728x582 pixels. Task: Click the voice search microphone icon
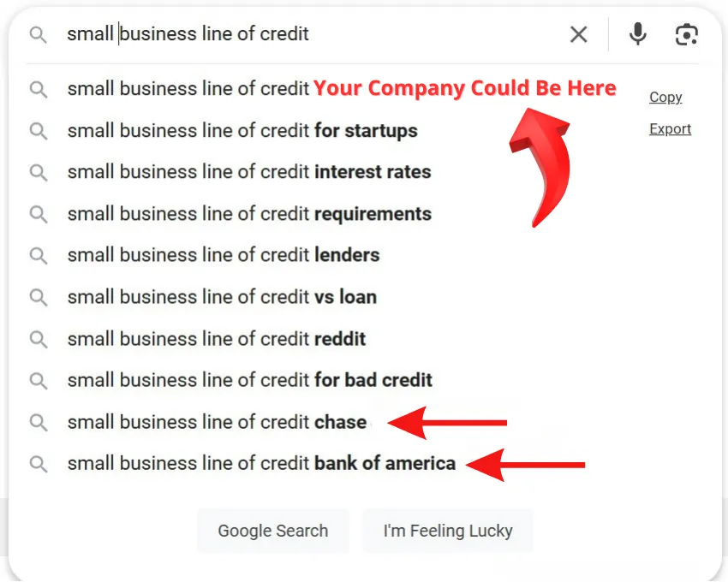tap(638, 34)
